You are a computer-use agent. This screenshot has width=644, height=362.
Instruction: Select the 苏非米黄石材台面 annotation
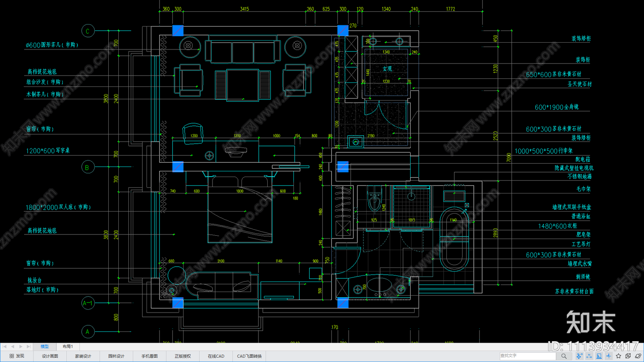[574, 292]
